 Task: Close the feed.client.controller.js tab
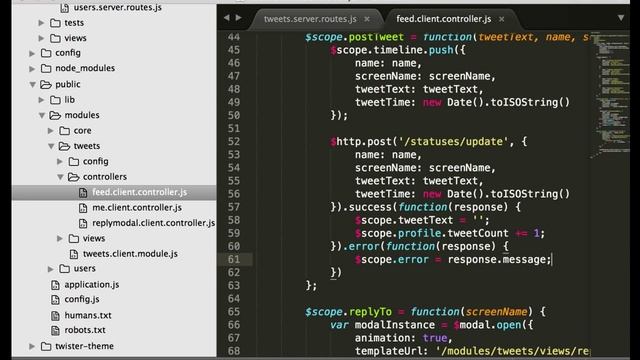coord(502,19)
